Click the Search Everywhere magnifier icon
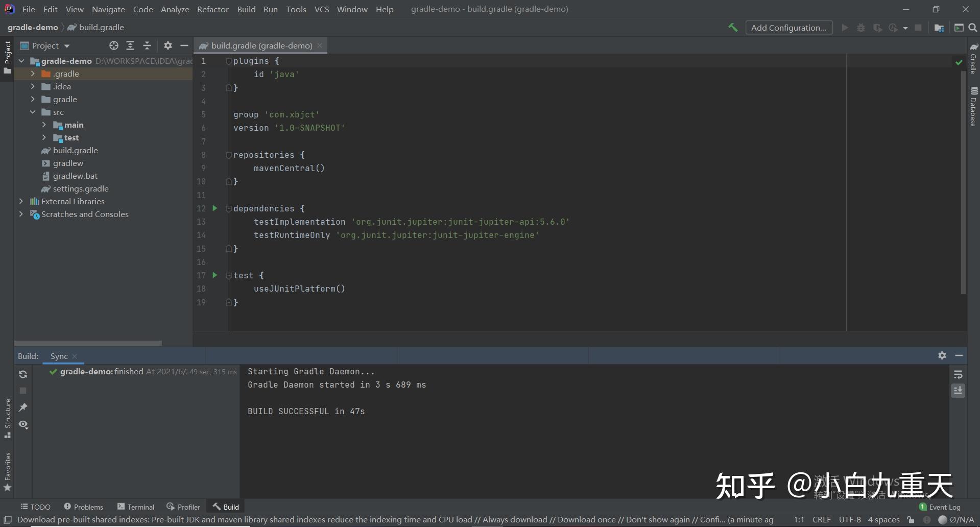 972,28
